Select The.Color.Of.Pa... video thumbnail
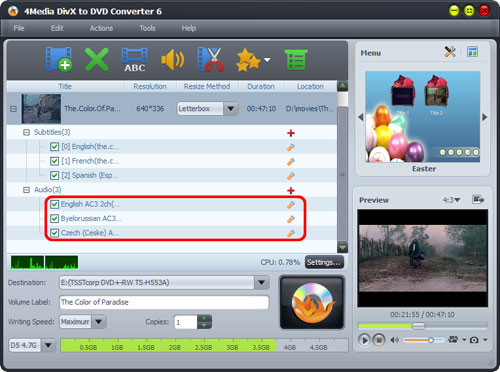 41,109
